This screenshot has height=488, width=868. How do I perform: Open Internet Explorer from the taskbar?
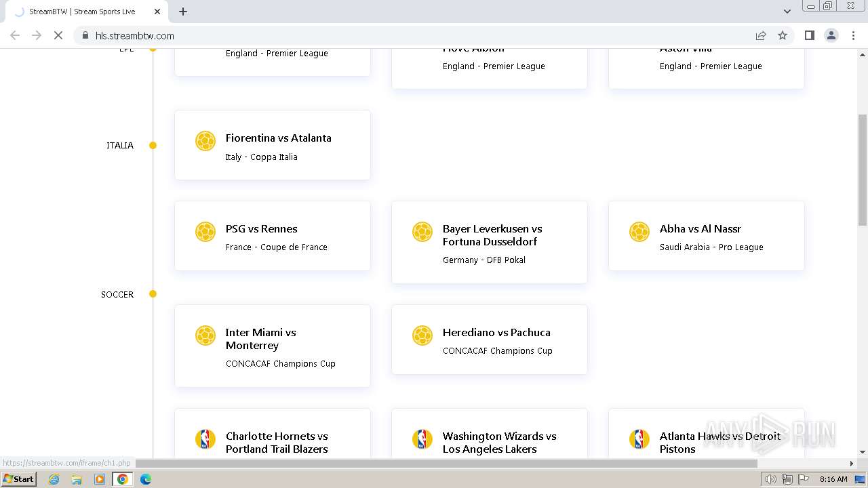[x=54, y=479]
